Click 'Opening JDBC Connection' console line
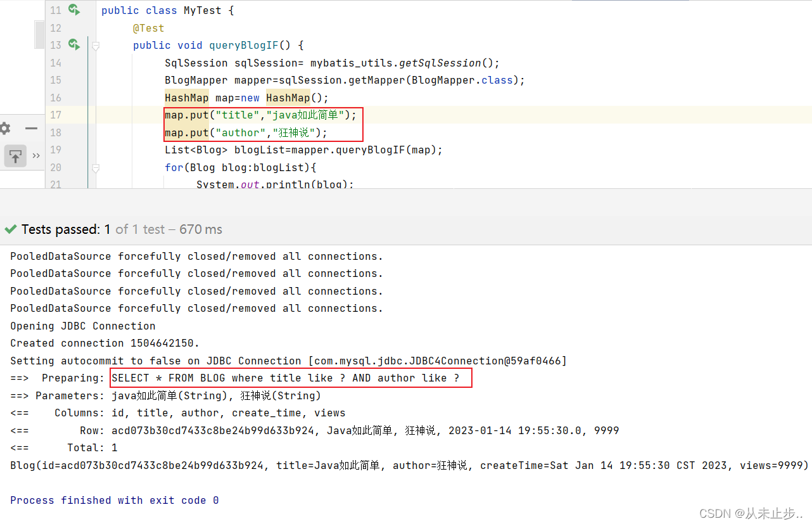 (82, 326)
